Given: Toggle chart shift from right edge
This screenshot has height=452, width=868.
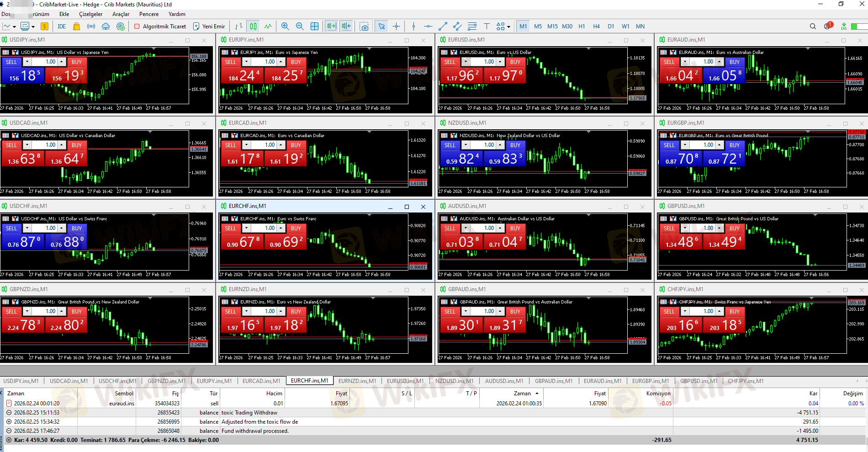Looking at the screenshot, I should (x=346, y=27).
